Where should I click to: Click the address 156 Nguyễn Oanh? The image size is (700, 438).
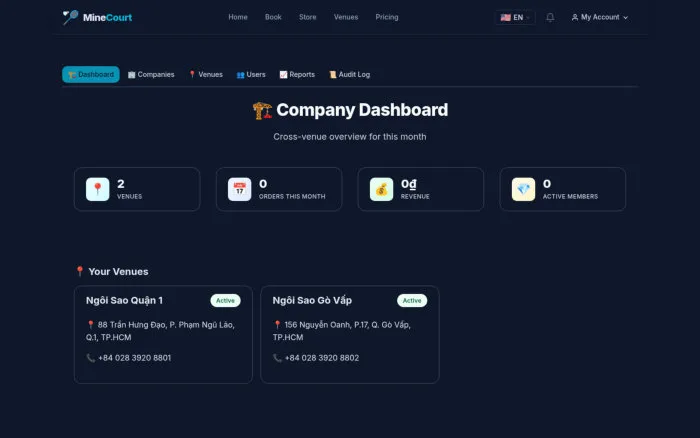(x=342, y=331)
